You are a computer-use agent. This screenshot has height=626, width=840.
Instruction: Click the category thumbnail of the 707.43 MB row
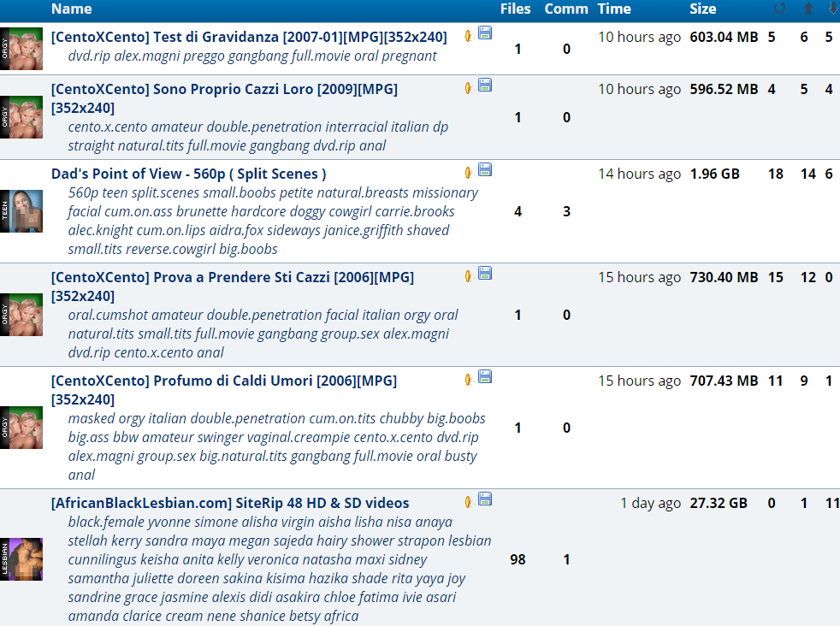click(x=21, y=428)
